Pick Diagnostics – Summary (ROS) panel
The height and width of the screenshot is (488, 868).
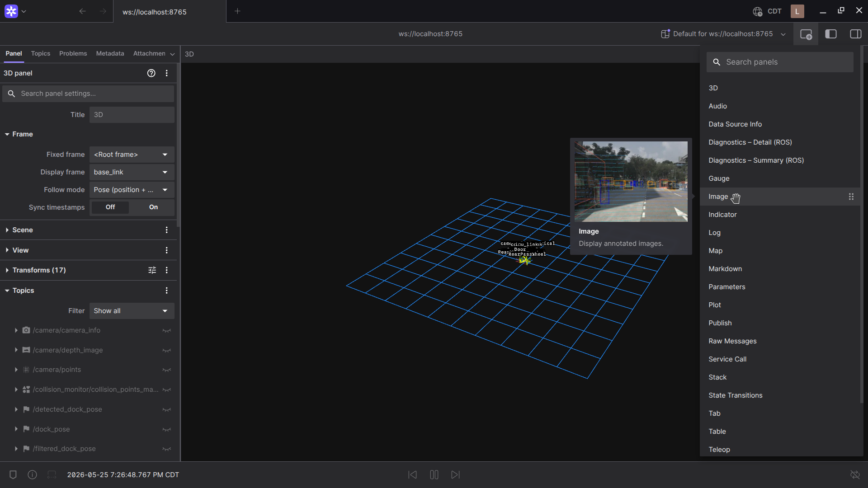click(x=780, y=160)
